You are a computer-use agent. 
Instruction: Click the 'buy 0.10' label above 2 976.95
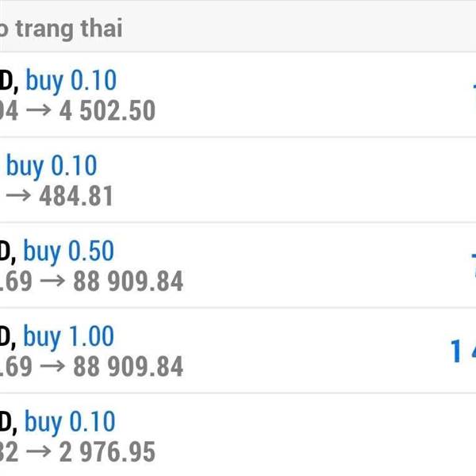pos(70,422)
